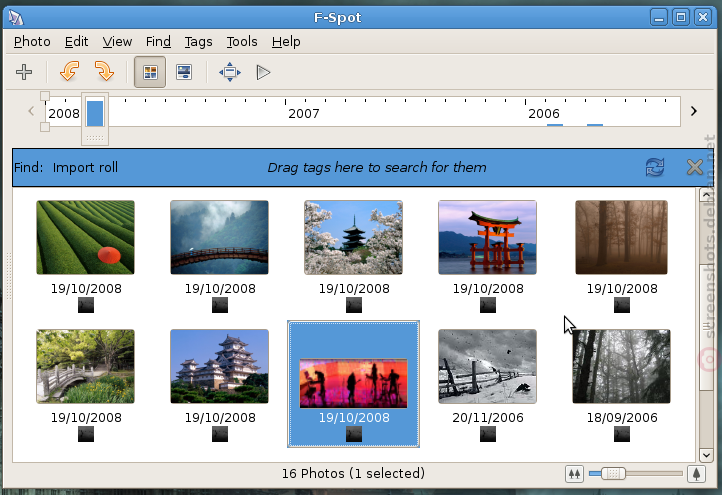Switch to Browse thumbnails view

click(x=150, y=72)
